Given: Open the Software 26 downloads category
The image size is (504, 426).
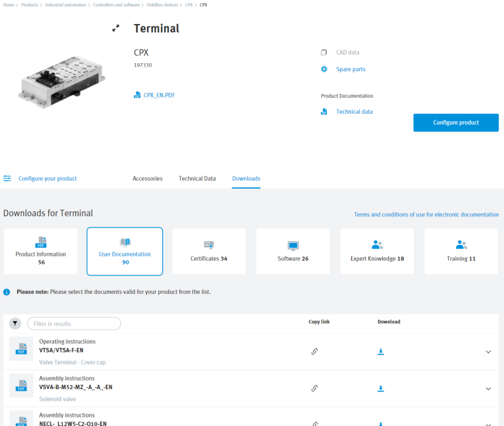Looking at the screenshot, I should point(293,251).
